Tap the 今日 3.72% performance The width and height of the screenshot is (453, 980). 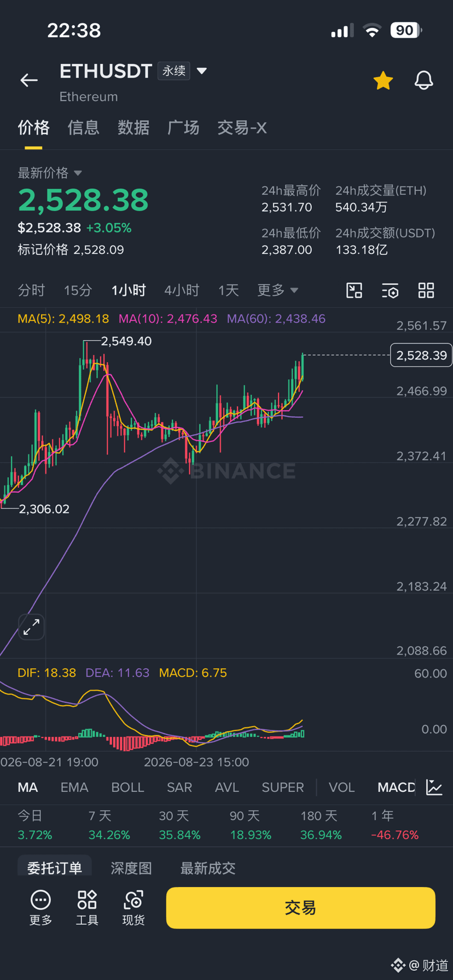[35, 825]
